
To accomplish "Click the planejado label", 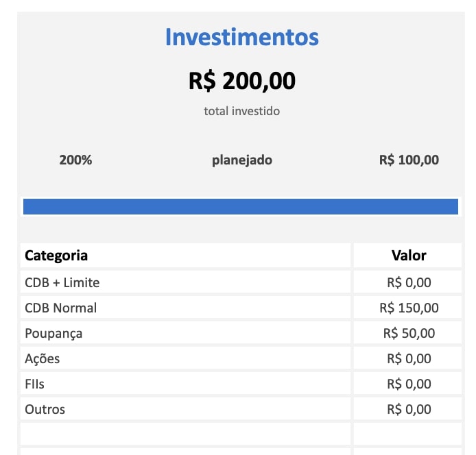I will tap(242, 160).
